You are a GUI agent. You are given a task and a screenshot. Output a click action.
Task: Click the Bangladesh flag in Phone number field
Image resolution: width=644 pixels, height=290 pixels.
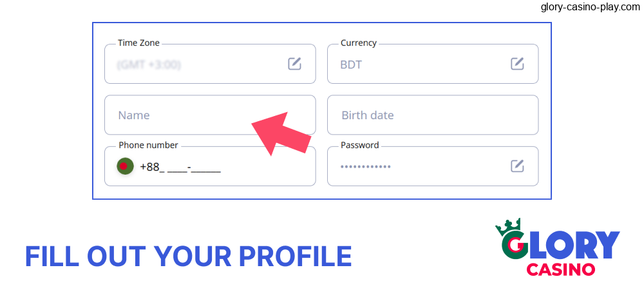point(125,166)
